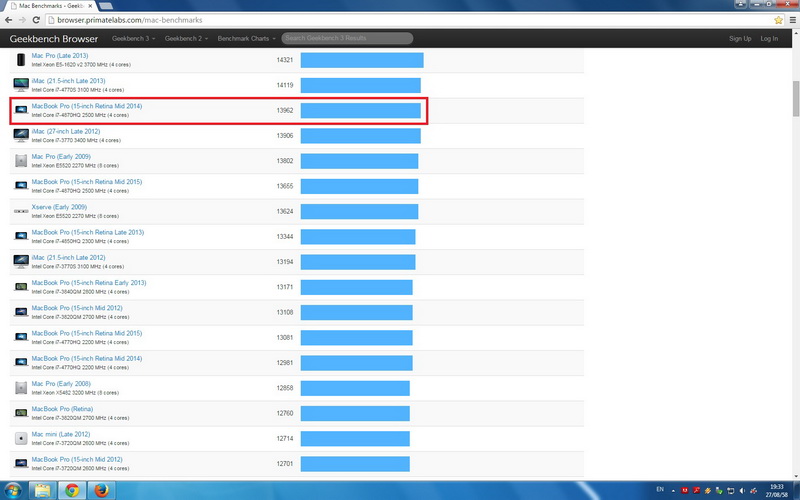Click the laptop icon in the 13108 row
Image resolution: width=800 pixels, height=500 pixels.
click(21, 312)
